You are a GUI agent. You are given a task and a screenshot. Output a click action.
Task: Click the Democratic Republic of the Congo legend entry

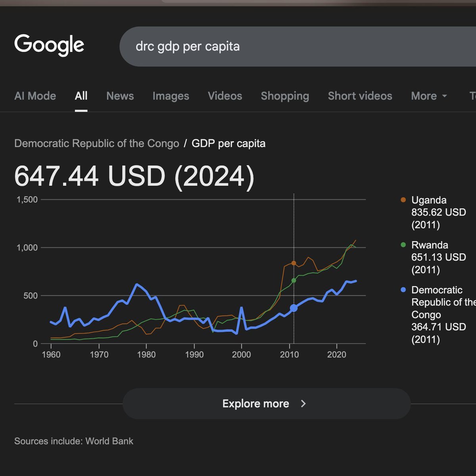(438, 315)
